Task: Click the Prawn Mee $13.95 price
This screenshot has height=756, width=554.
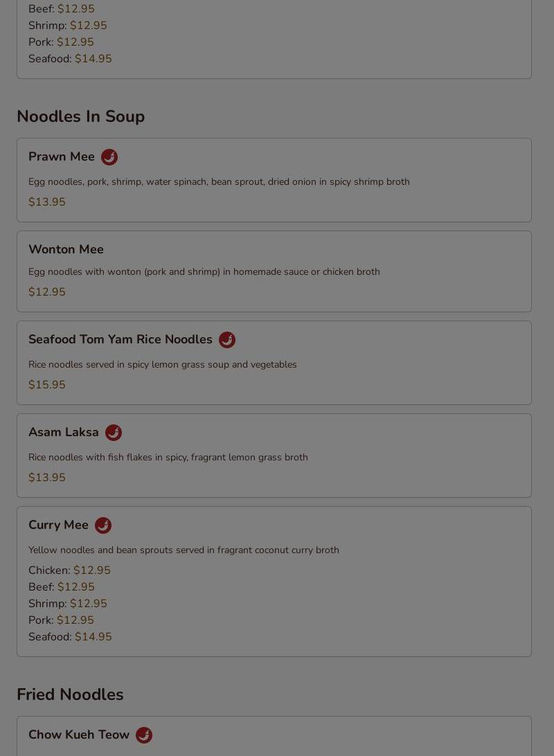Action: [x=47, y=202]
